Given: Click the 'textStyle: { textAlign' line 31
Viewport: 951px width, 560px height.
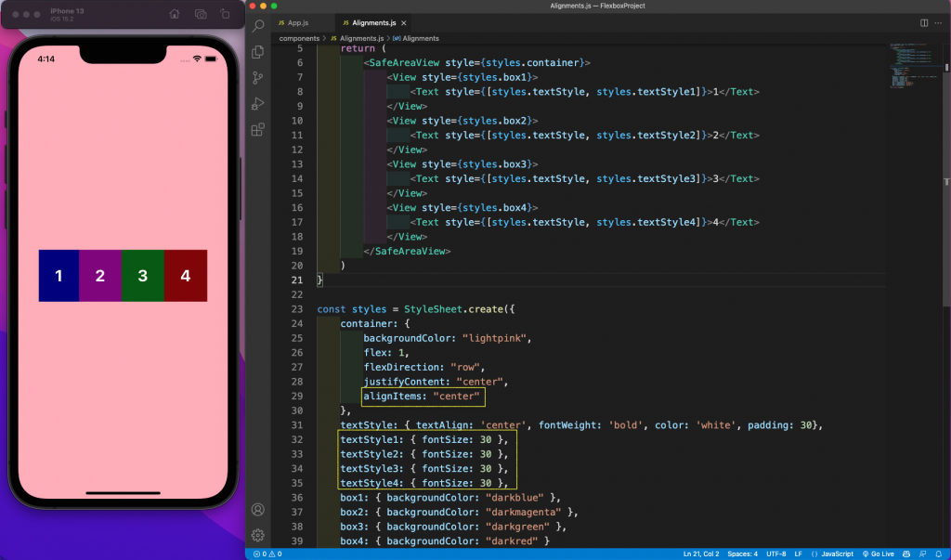Looking at the screenshot, I should pos(581,425).
